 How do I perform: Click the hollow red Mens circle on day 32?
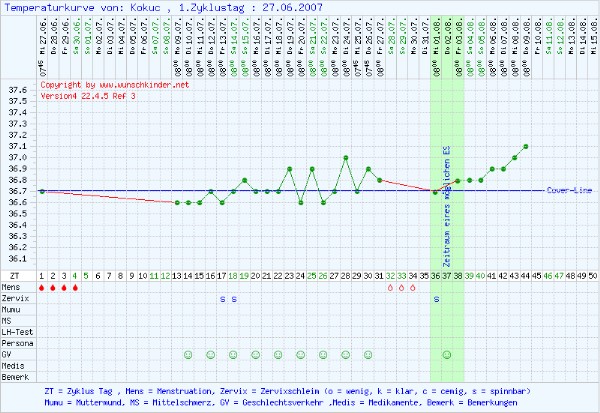click(390, 288)
